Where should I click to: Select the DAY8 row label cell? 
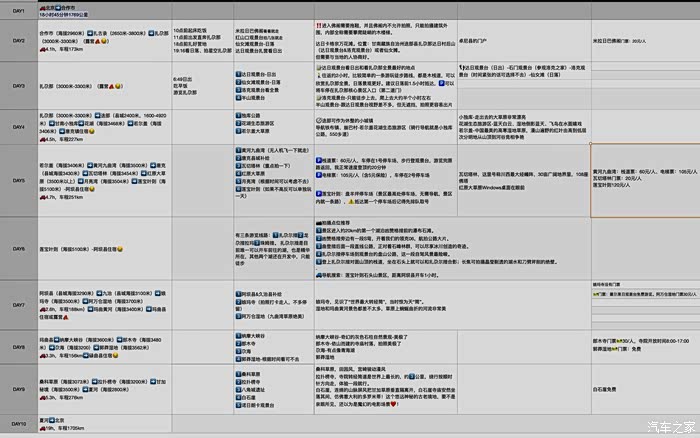(x=17, y=345)
